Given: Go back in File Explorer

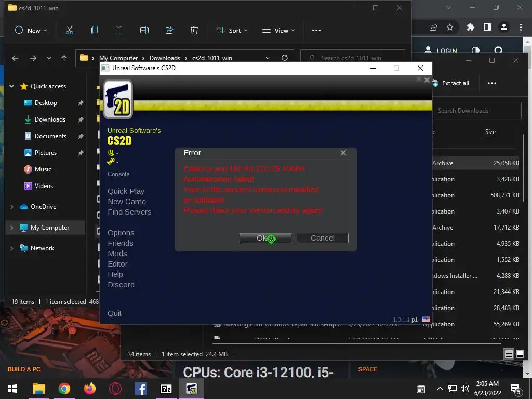Looking at the screenshot, I should pos(15,58).
